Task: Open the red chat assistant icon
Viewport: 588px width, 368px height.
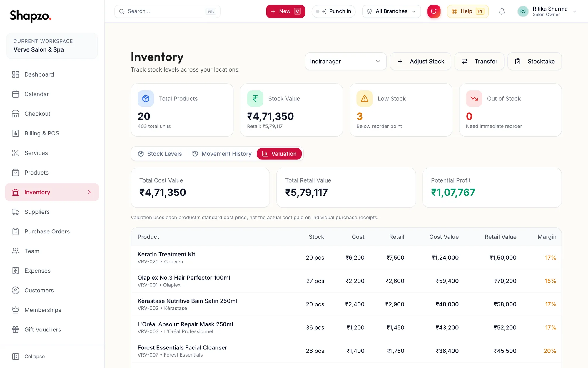Action: (x=434, y=11)
